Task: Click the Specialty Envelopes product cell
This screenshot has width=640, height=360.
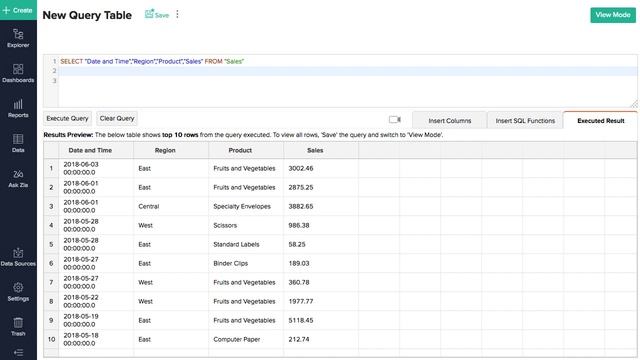Action: click(x=246, y=206)
